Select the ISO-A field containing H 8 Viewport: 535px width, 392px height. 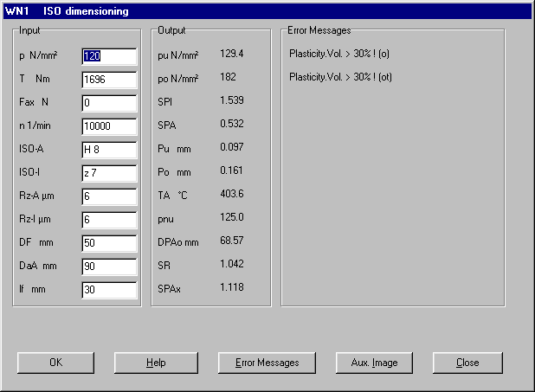pos(109,150)
